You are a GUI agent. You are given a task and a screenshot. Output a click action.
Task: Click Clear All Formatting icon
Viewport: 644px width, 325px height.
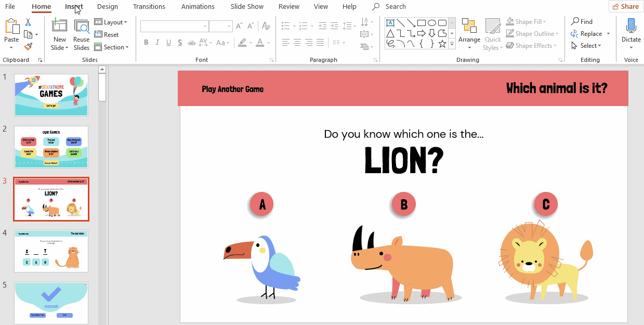pos(266,26)
